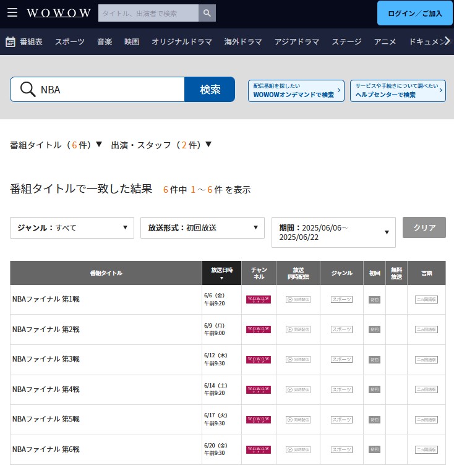Open WOWOWオンデマンドで検索 link
The image size is (454, 476).
click(x=296, y=91)
